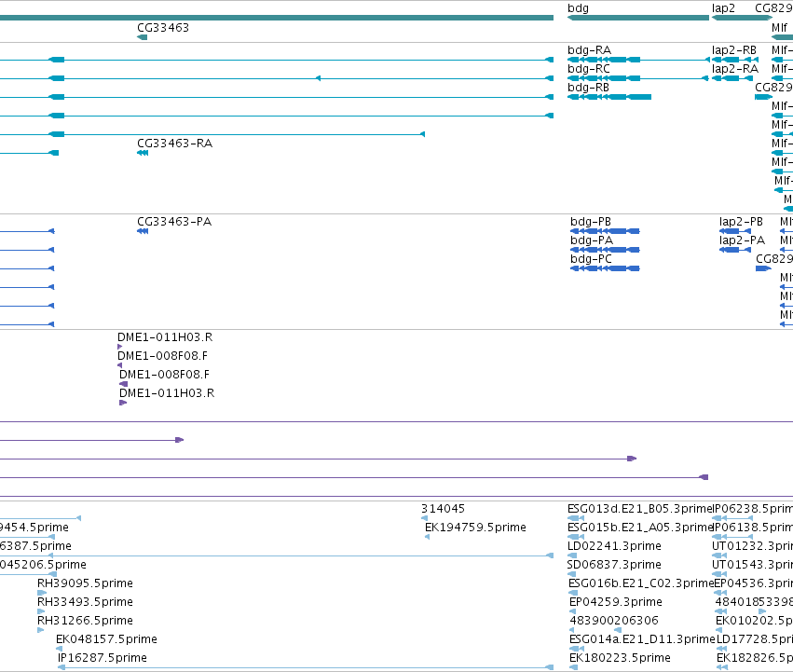Select the IP16287.5prime EST label

[x=103, y=658]
